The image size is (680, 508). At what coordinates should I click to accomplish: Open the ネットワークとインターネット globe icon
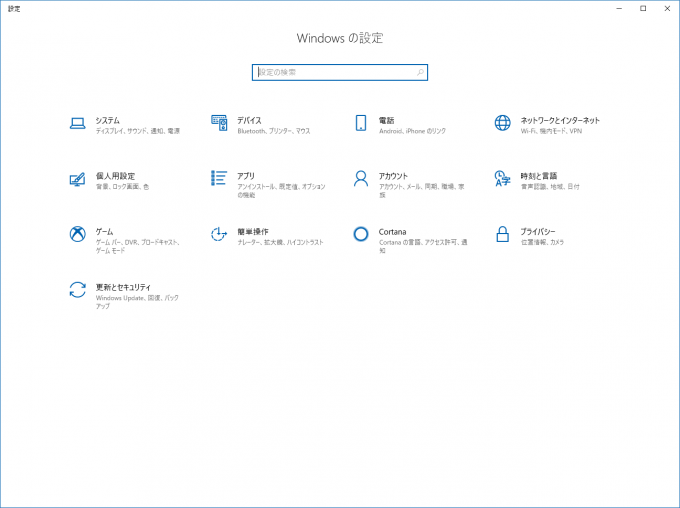pyautogui.click(x=503, y=123)
